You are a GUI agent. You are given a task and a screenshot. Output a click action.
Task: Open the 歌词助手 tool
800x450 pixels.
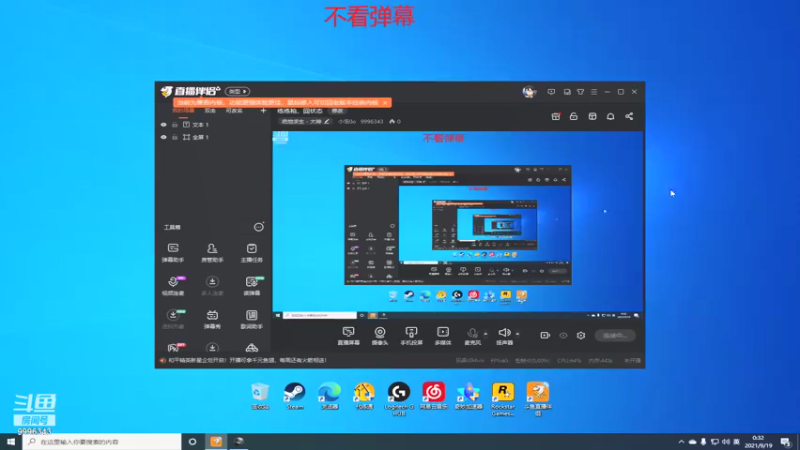pyautogui.click(x=252, y=319)
